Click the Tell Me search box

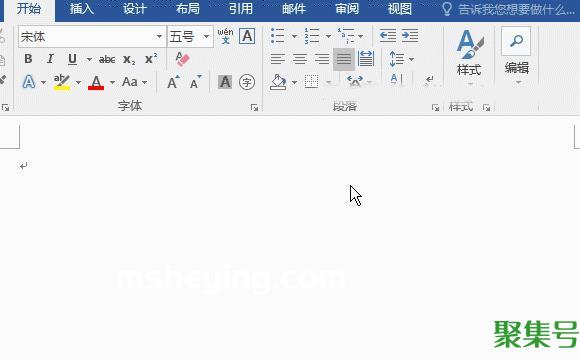coord(509,9)
